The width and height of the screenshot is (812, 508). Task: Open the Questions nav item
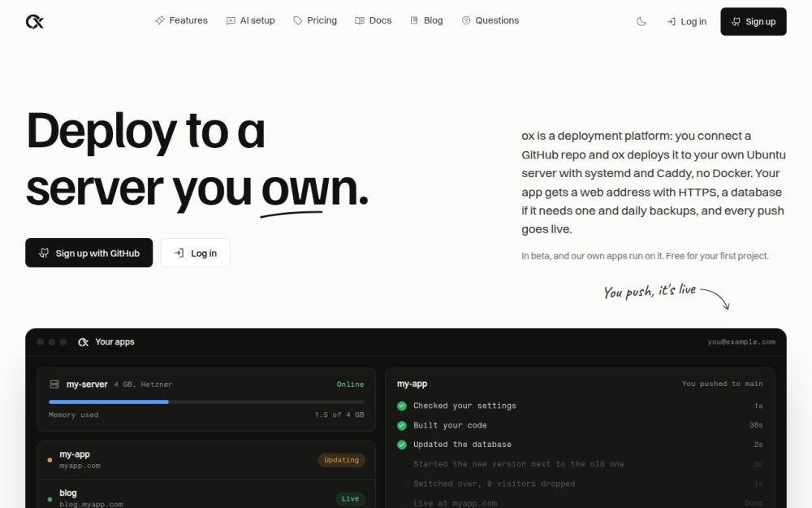[490, 20]
